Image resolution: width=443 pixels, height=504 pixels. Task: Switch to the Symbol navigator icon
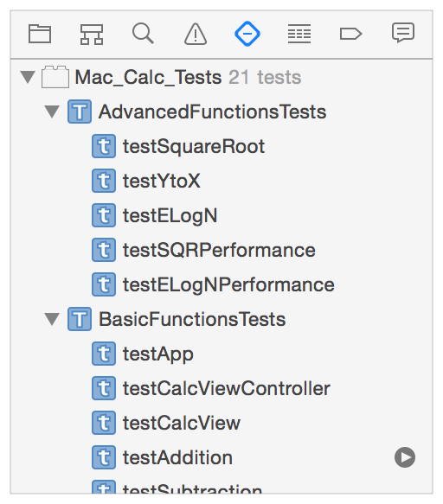[92, 34]
